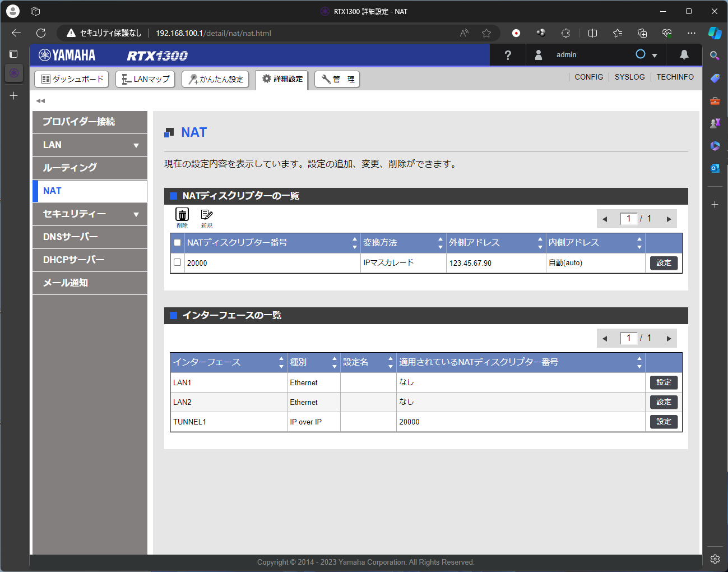Open the かんたん設定 tab
This screenshot has width=728, height=572.
215,79
